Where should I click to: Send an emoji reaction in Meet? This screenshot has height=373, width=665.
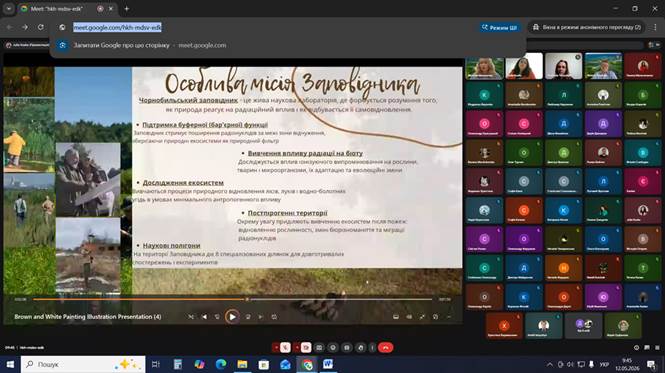tap(333, 348)
